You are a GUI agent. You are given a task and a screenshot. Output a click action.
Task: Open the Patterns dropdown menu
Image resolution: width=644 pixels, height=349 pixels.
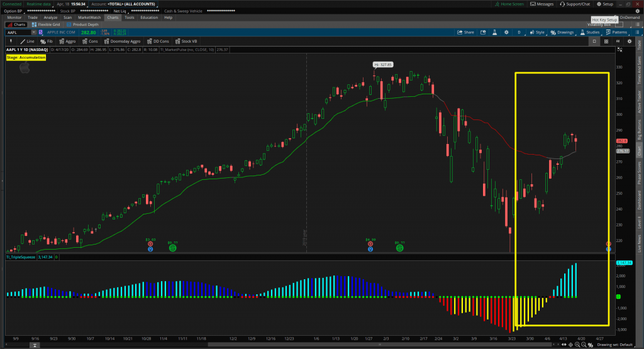click(616, 32)
